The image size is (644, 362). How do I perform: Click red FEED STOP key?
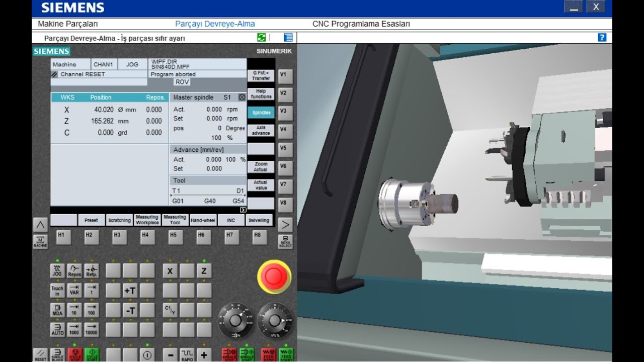point(269,355)
